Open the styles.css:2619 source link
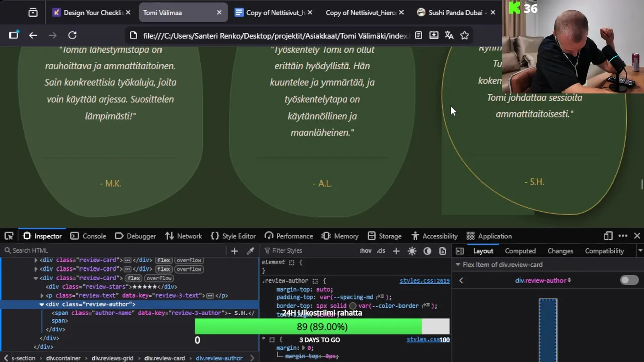This screenshot has width=644, height=362. point(425,281)
